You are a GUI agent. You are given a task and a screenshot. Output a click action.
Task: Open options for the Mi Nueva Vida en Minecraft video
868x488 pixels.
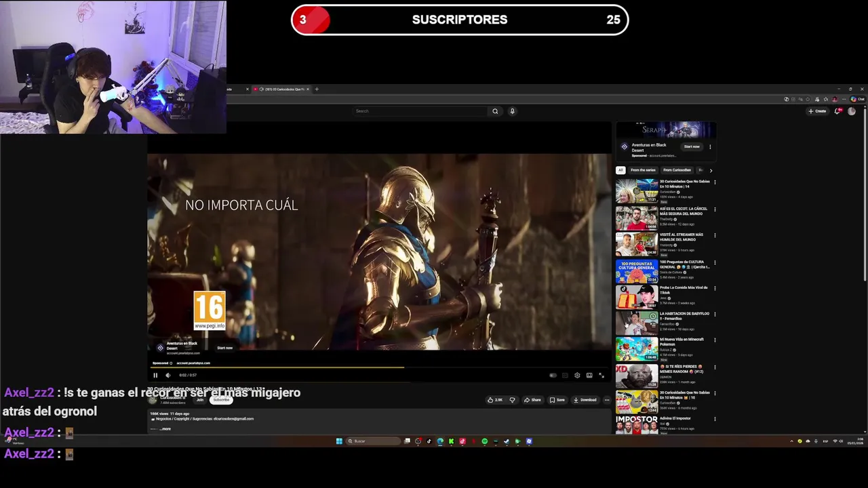[715, 340]
